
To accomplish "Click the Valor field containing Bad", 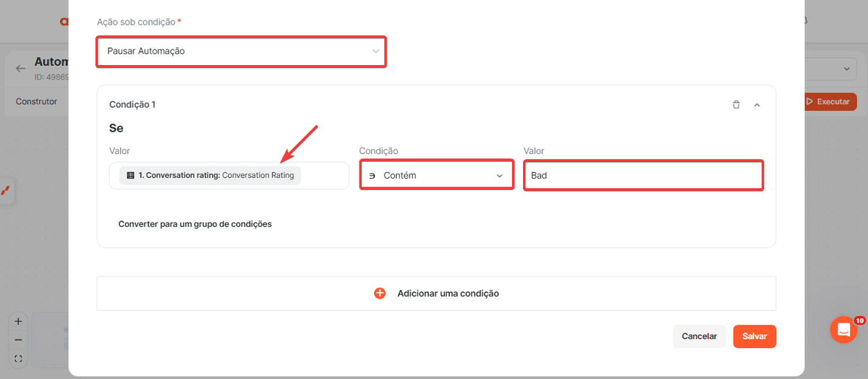I will (643, 176).
